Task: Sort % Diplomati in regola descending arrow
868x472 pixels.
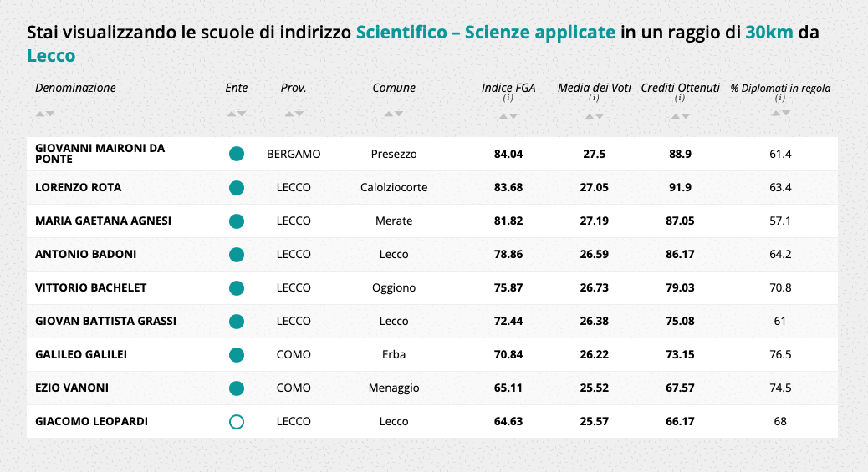Action: 786,113
